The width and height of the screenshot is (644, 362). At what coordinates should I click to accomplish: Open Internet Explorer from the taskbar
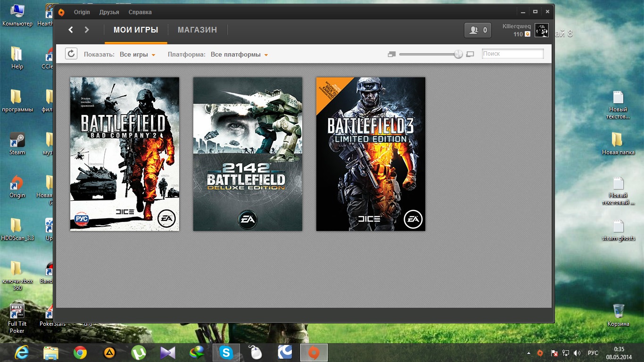[x=22, y=353]
